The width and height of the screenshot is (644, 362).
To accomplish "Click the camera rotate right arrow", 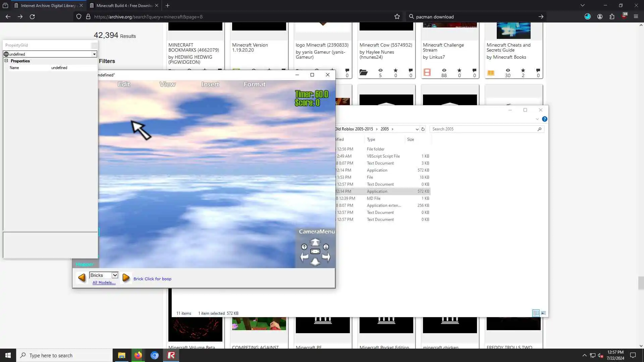I will point(326,257).
